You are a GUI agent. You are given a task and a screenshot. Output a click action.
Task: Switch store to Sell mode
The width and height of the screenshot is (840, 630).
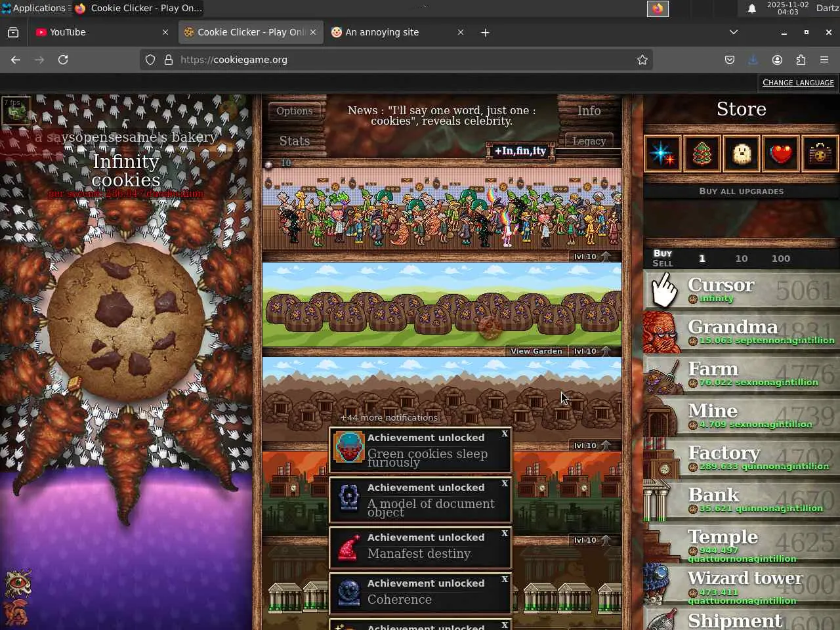point(663,264)
